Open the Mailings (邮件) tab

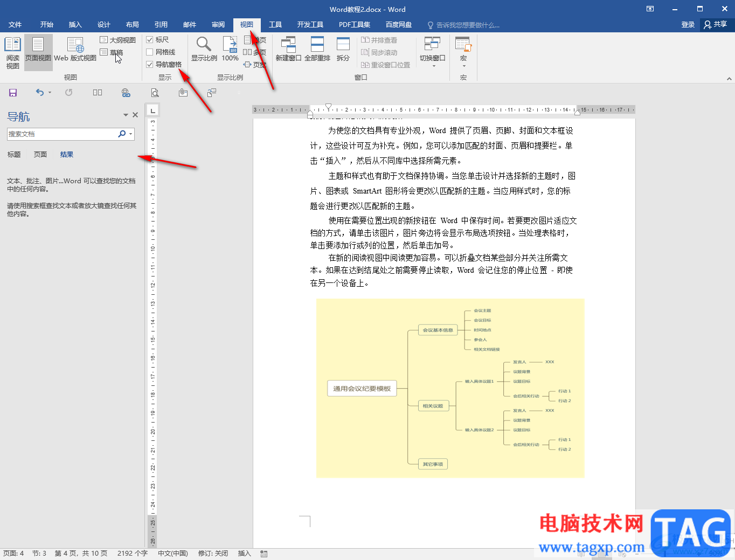[x=190, y=25]
